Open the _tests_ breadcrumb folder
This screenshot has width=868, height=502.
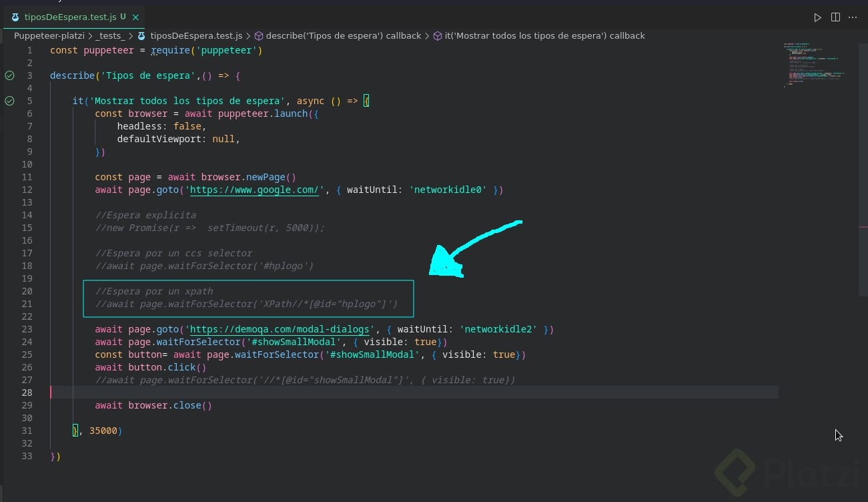click(x=110, y=36)
